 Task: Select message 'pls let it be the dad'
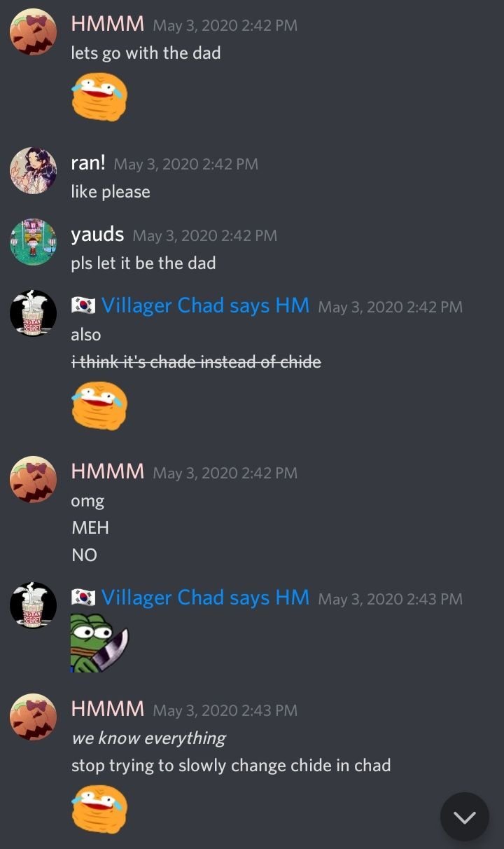point(143,263)
